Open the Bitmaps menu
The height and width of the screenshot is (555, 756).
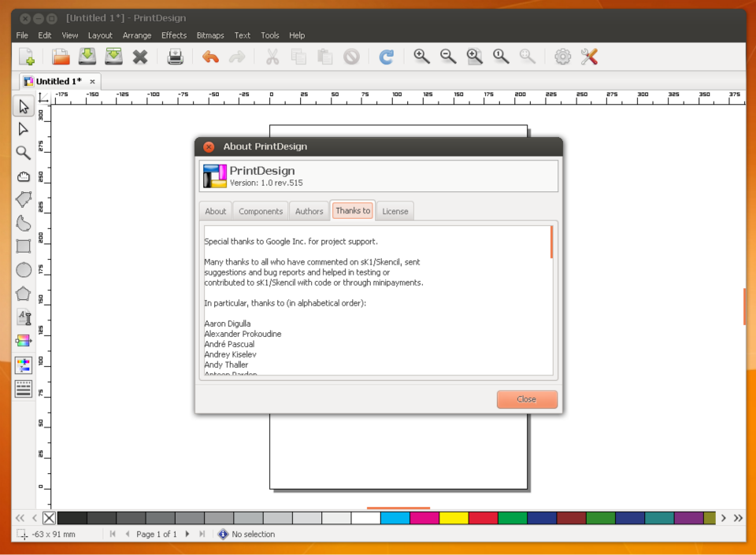(210, 35)
